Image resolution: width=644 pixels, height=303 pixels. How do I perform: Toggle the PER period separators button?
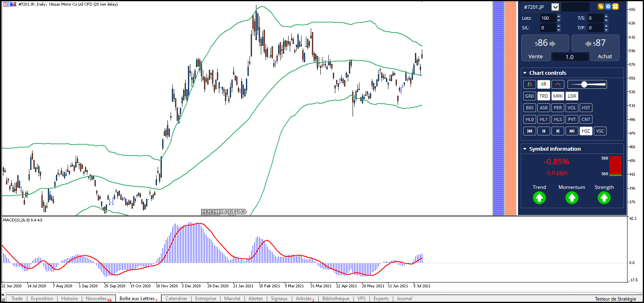click(558, 108)
